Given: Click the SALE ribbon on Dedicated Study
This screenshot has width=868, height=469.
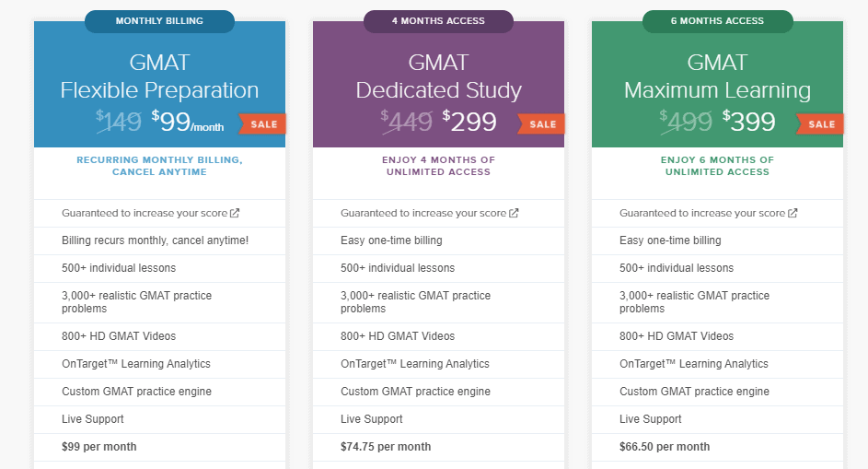Looking at the screenshot, I should [x=542, y=124].
